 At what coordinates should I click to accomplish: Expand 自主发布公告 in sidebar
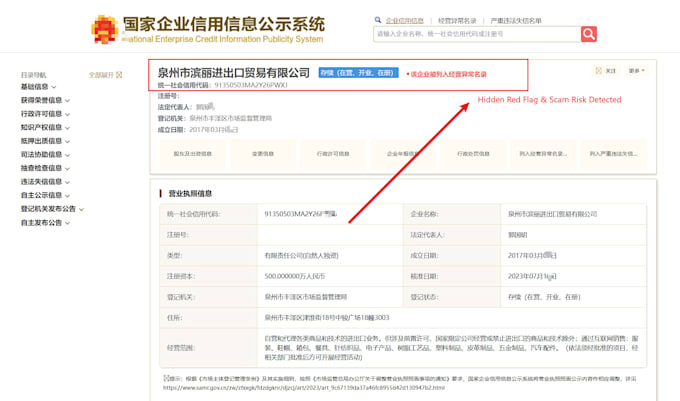[45, 223]
